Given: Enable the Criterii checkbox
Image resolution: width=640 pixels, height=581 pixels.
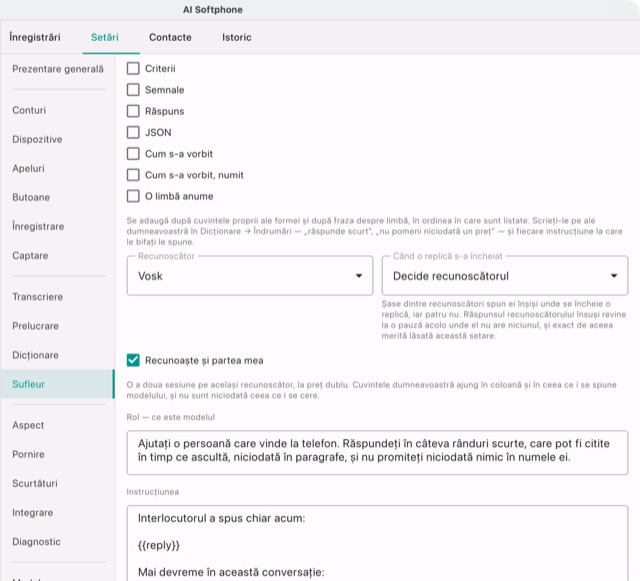Looking at the screenshot, I should point(133,68).
